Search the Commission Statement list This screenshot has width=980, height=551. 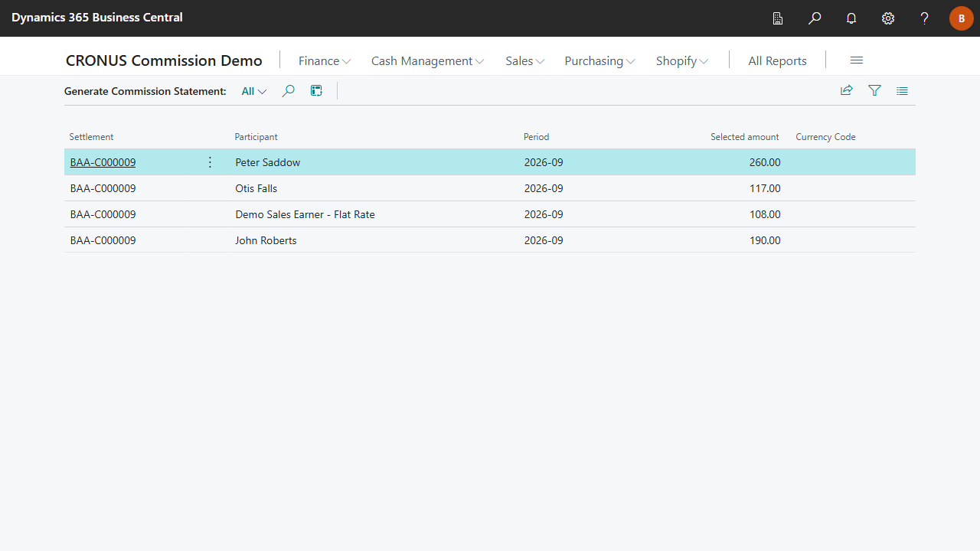tap(288, 91)
